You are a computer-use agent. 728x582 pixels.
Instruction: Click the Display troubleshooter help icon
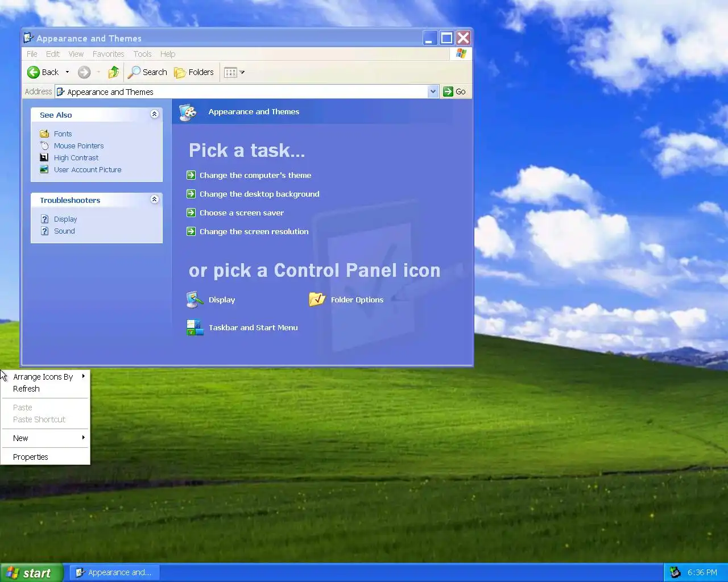(x=44, y=219)
